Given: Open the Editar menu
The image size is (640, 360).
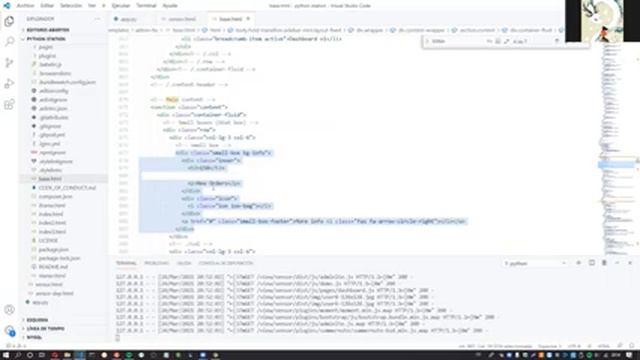Looking at the screenshot, I should [47, 6].
